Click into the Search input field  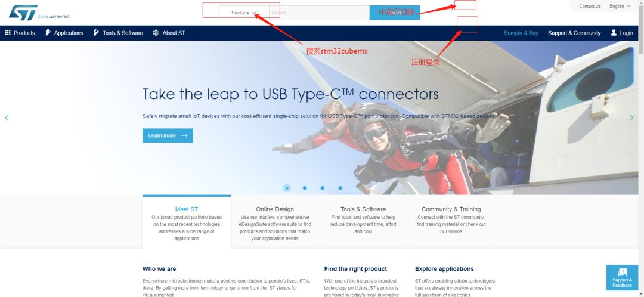tap(319, 13)
